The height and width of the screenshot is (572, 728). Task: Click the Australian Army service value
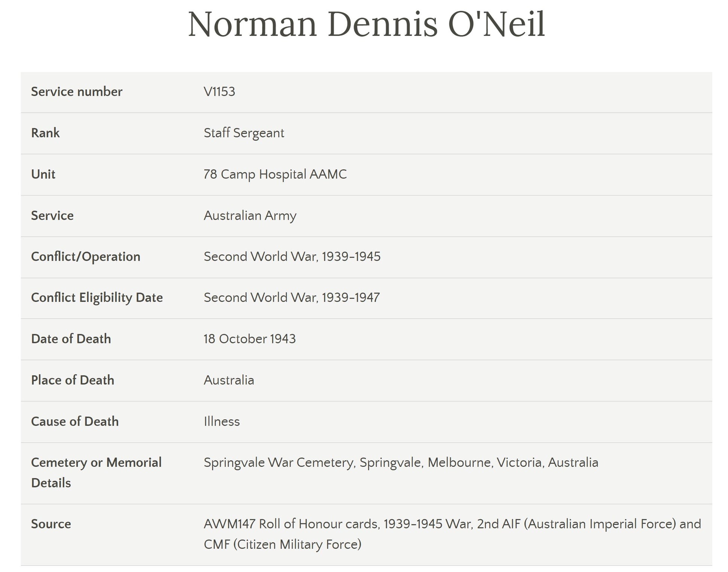(x=250, y=215)
